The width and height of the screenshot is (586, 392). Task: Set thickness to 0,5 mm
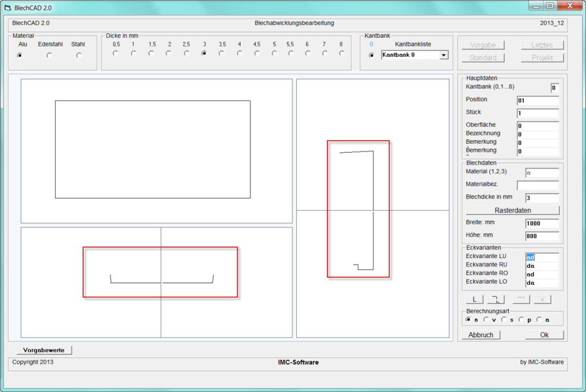[x=116, y=54]
